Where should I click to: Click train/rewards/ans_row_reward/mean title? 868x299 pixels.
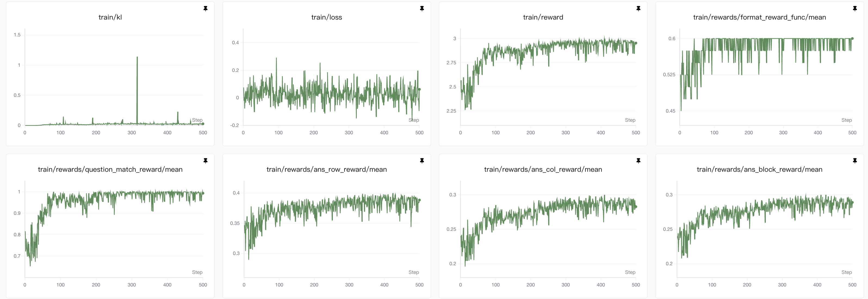[x=327, y=169]
